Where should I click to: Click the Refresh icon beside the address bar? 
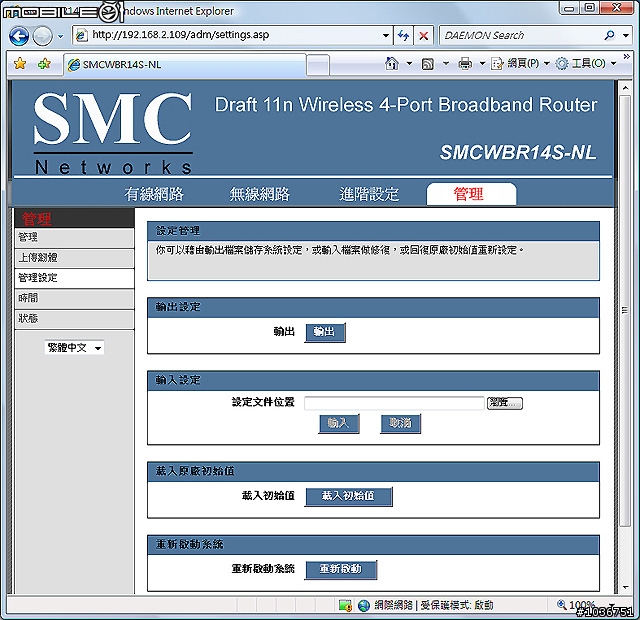click(403, 36)
